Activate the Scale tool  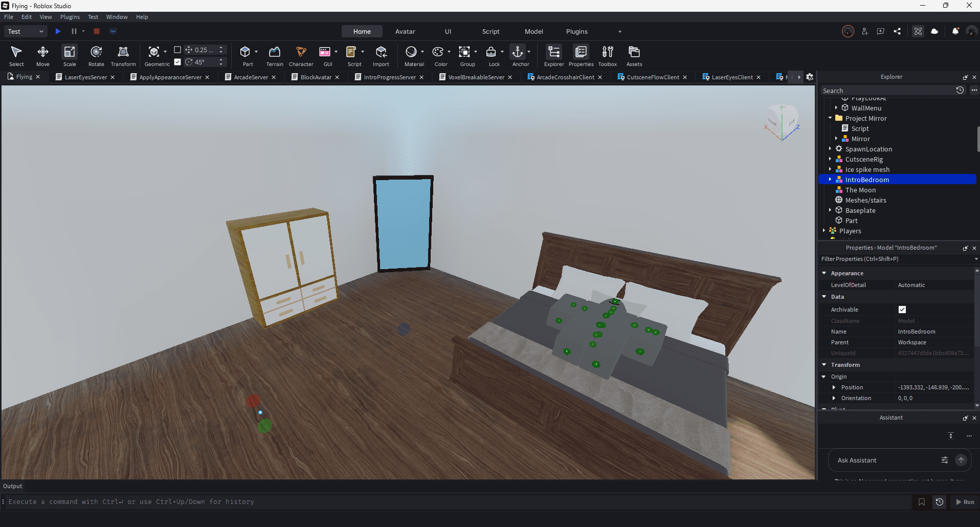(x=69, y=55)
